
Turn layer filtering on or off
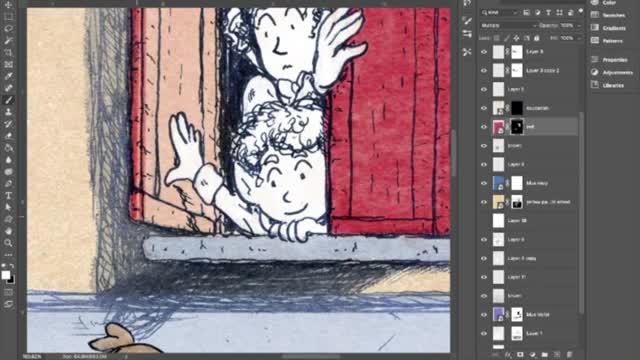click(x=580, y=11)
